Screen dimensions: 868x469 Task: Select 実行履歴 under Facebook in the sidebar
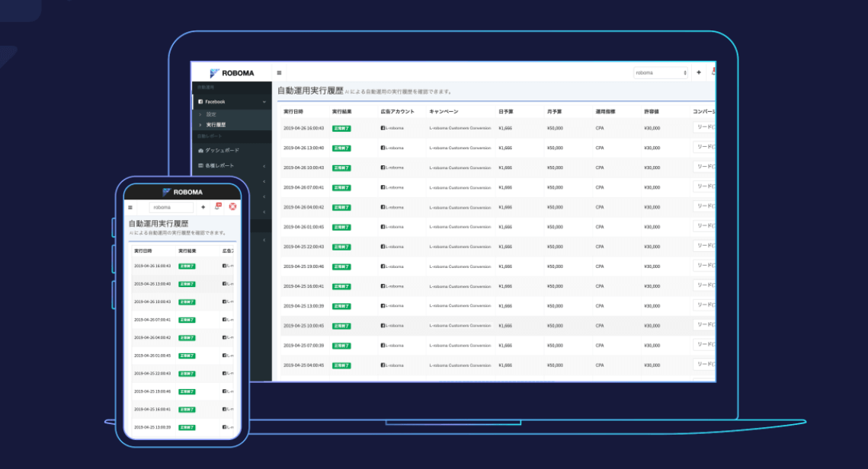[216, 125]
